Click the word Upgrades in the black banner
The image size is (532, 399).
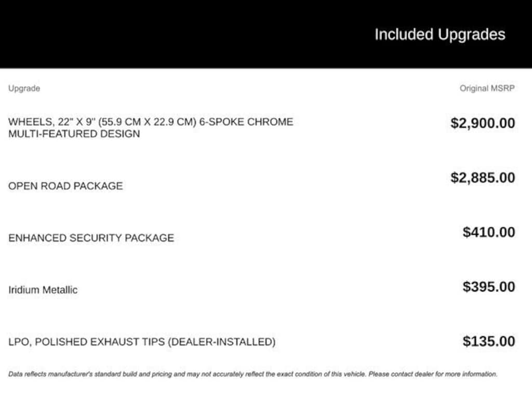point(471,35)
